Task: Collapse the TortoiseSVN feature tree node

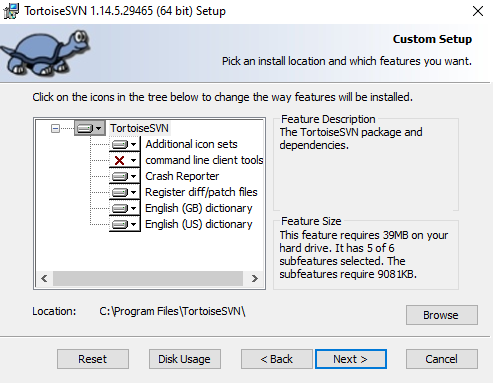Action: (x=55, y=128)
